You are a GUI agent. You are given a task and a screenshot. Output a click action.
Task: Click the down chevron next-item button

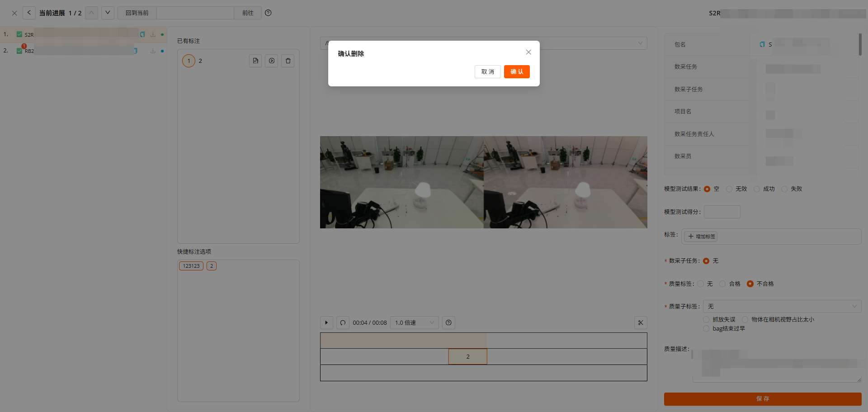pyautogui.click(x=108, y=13)
